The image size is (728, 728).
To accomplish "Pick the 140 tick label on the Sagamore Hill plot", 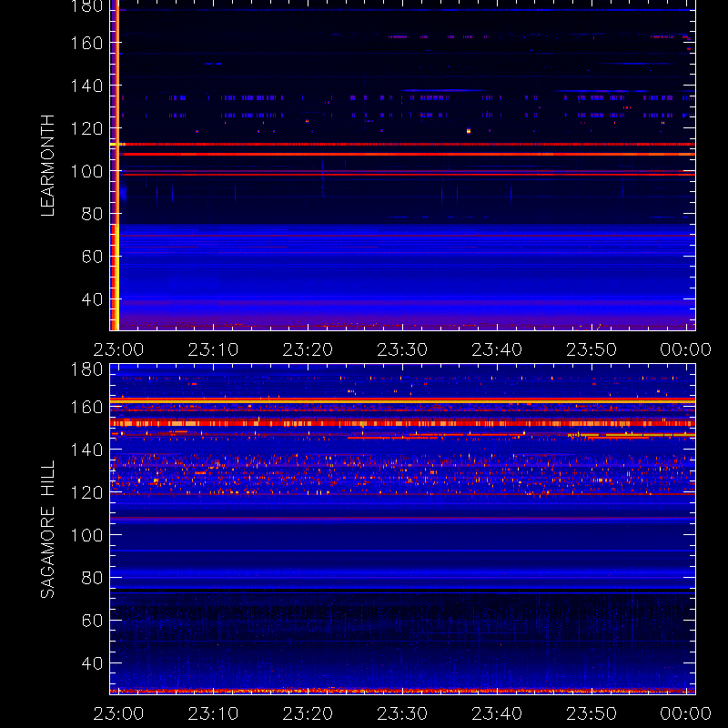I will coord(86,450).
